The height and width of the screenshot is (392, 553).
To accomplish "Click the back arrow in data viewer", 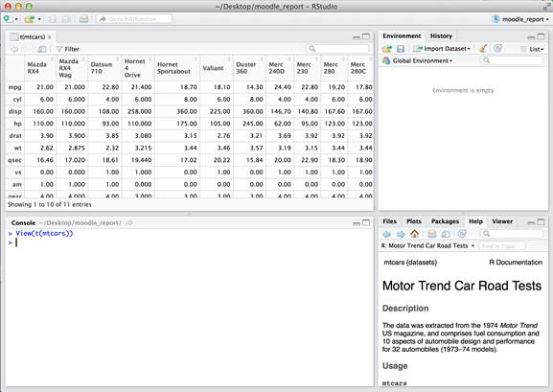I will [14, 49].
